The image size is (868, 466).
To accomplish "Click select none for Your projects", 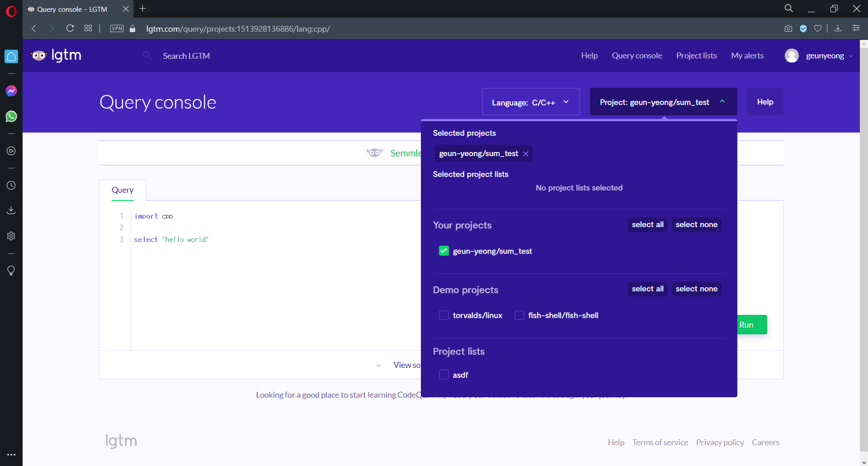I will tap(696, 225).
